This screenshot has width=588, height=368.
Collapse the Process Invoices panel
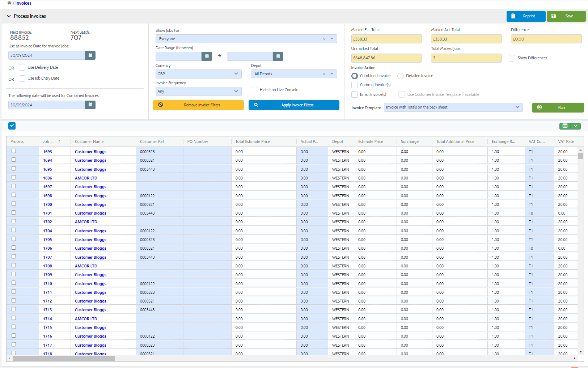tap(9, 16)
